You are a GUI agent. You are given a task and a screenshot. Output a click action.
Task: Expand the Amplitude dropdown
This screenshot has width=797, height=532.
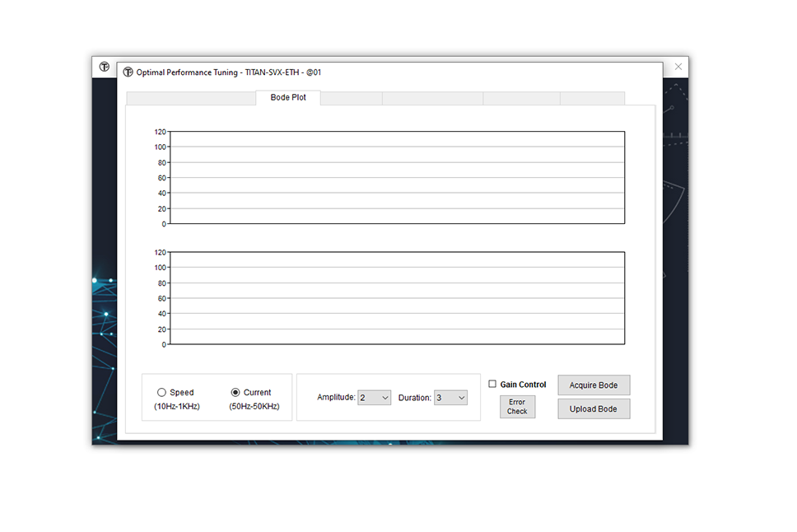pos(374,398)
